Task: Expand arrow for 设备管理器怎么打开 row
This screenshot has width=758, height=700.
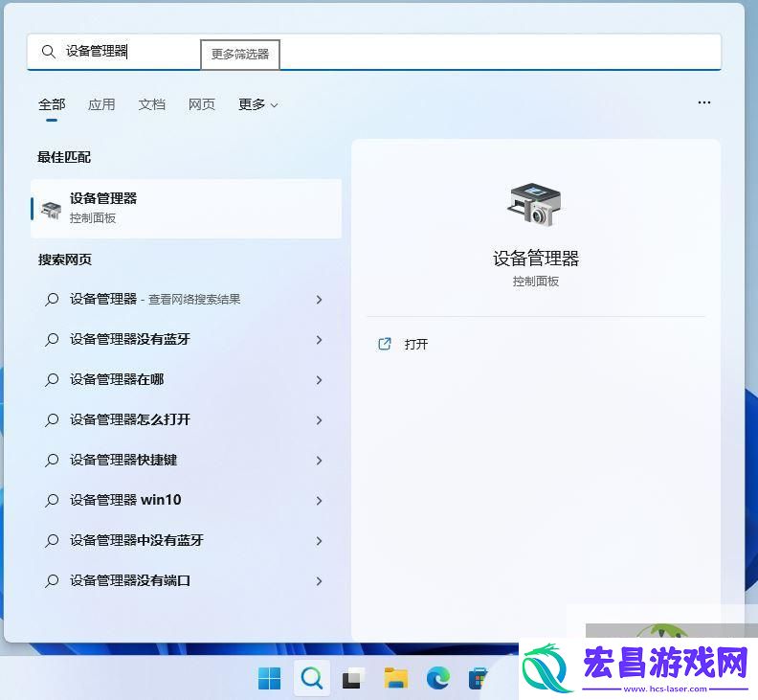Action: point(319,420)
